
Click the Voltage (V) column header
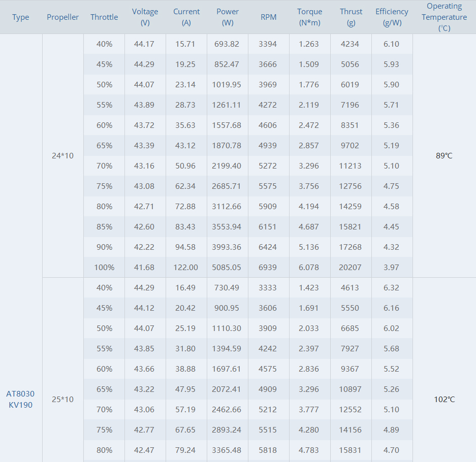145,17
